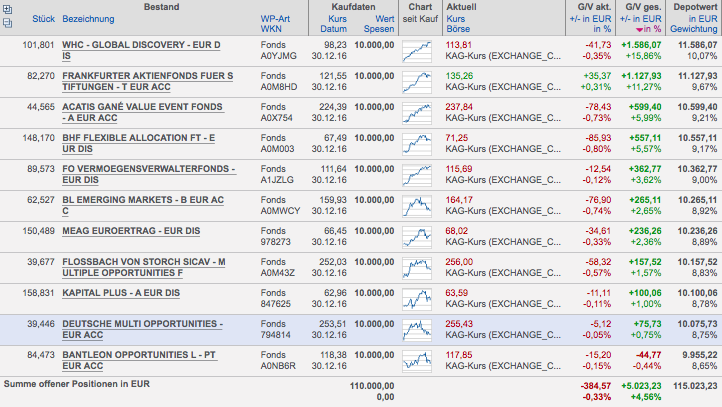
Task: Click depot value 11.586,07
Action: (x=698, y=45)
